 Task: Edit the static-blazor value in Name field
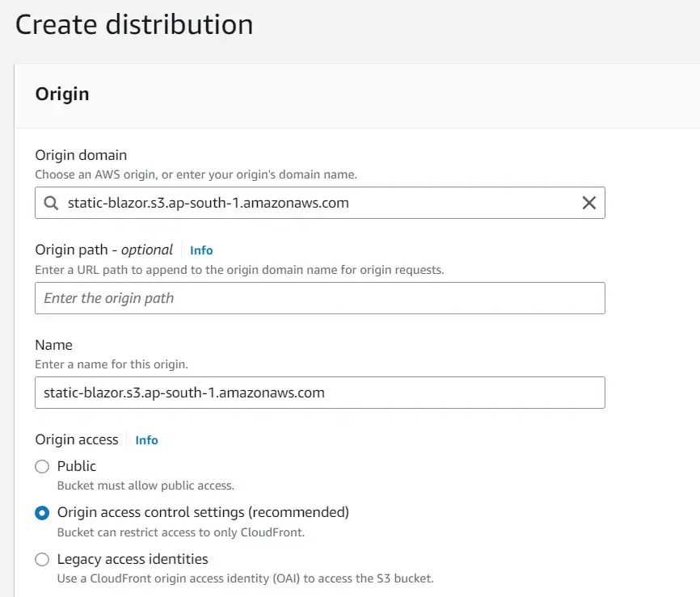coord(319,393)
